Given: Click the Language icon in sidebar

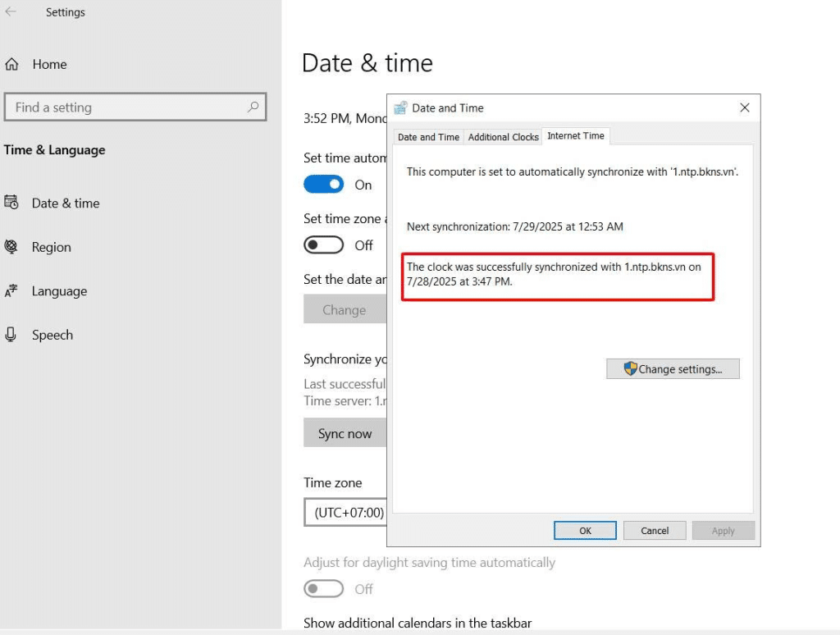Looking at the screenshot, I should [11, 291].
